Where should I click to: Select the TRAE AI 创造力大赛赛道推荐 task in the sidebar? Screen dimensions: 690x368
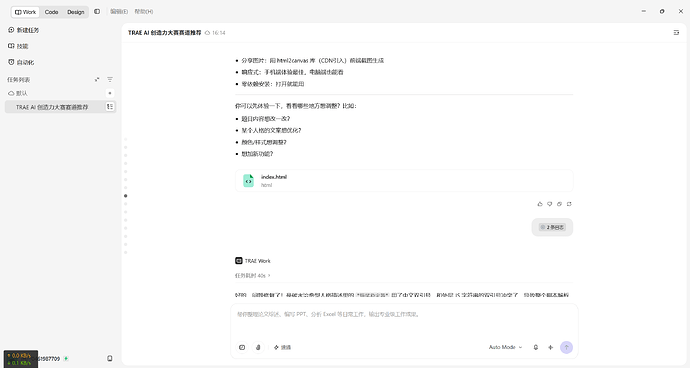[x=61, y=107]
